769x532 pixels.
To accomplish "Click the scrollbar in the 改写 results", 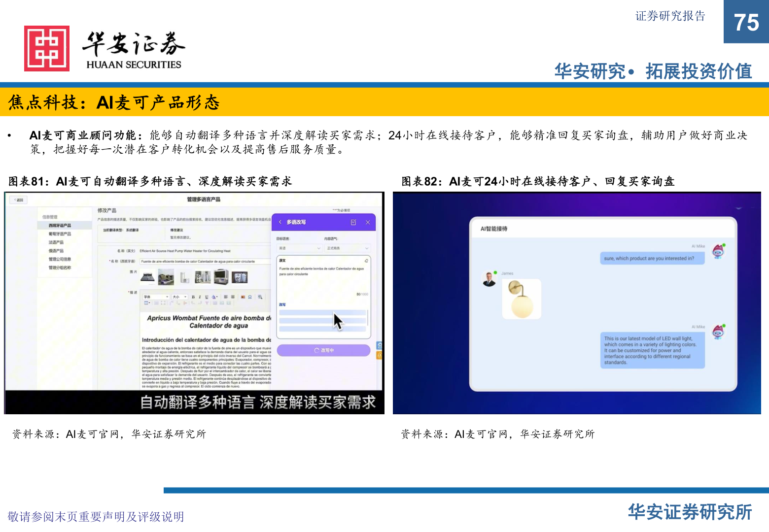I will pyautogui.click(x=368, y=319).
